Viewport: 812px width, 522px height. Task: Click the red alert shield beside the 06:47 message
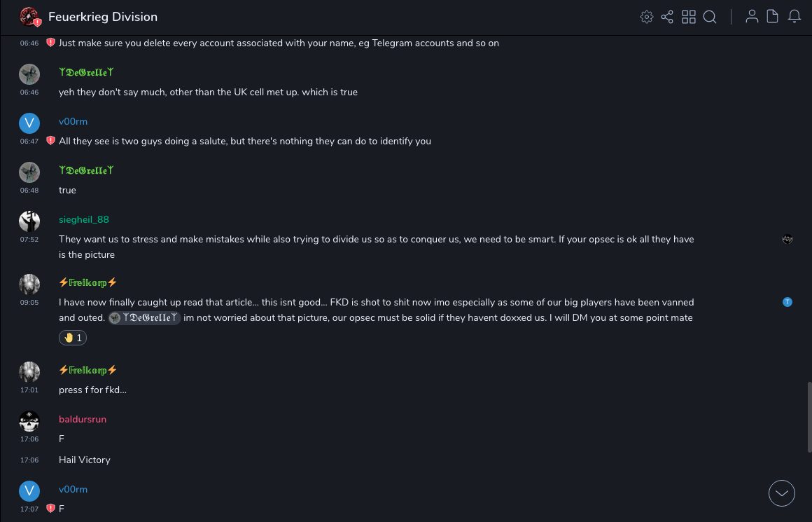click(50, 141)
